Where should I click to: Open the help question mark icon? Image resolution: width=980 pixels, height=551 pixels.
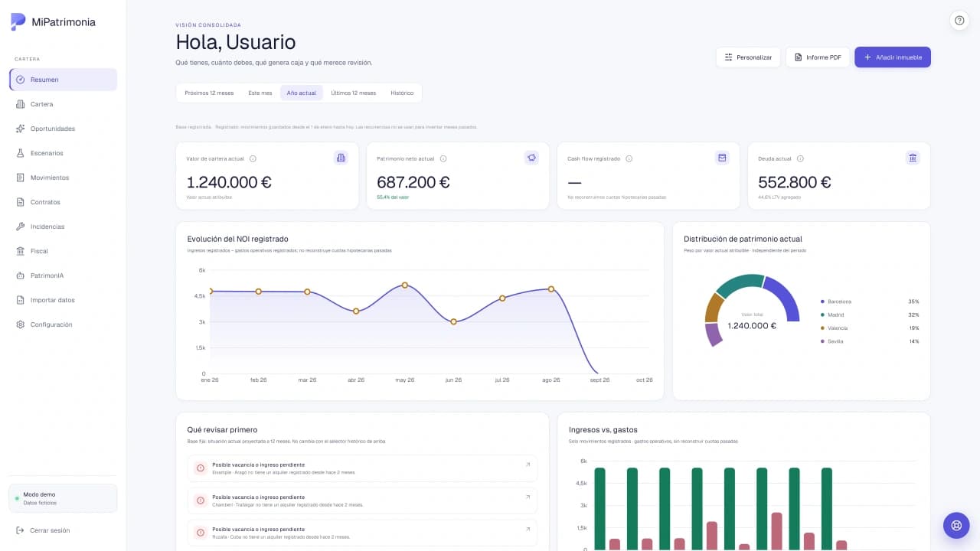(959, 21)
